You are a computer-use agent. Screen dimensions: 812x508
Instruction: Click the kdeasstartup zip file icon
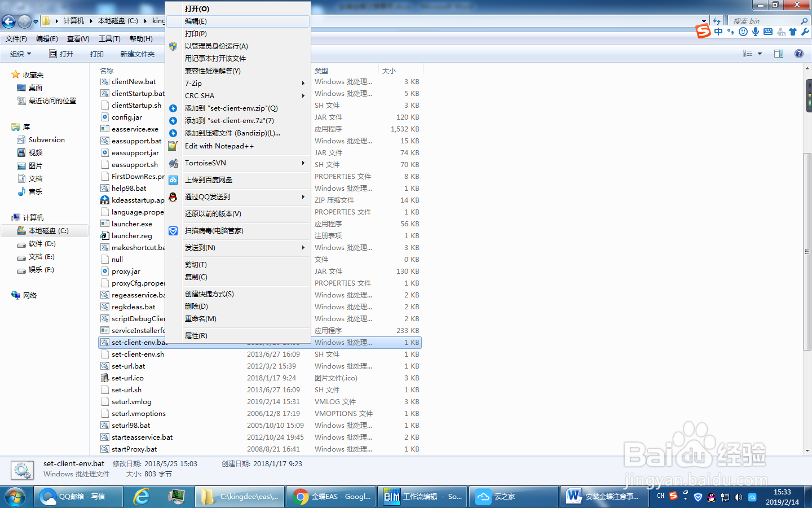coord(105,200)
